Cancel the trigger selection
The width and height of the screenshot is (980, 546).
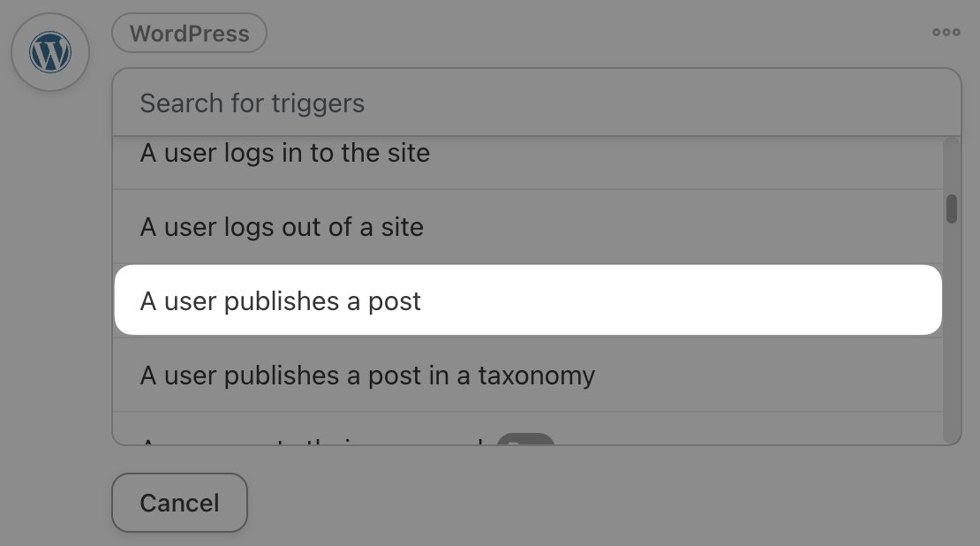179,503
